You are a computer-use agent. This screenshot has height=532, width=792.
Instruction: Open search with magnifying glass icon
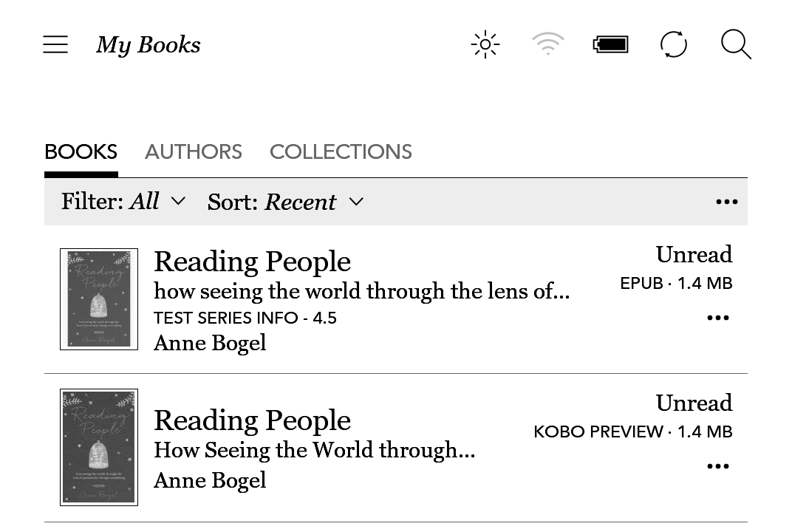point(736,45)
